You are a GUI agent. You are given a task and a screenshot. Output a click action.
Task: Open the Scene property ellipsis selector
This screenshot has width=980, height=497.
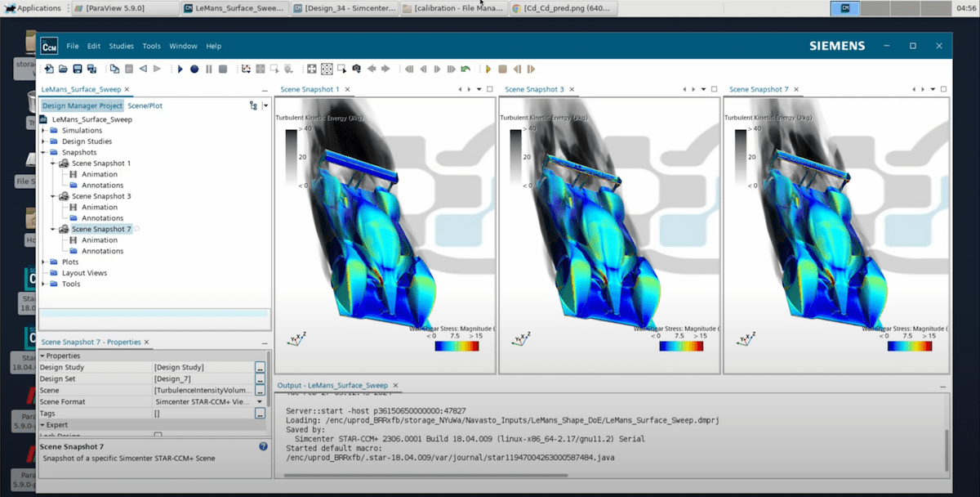[260, 391]
